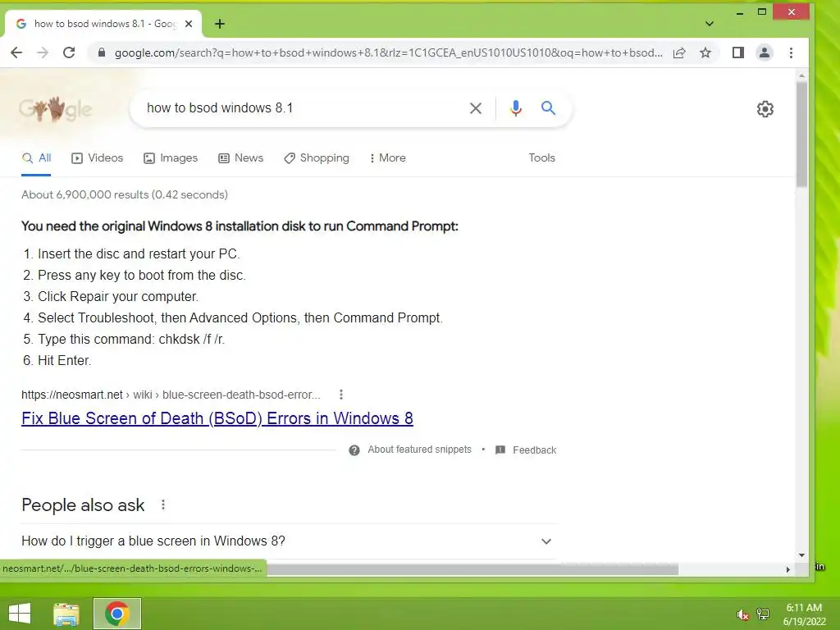Reload the current page
Screen dimensions: 840x630
69,52
